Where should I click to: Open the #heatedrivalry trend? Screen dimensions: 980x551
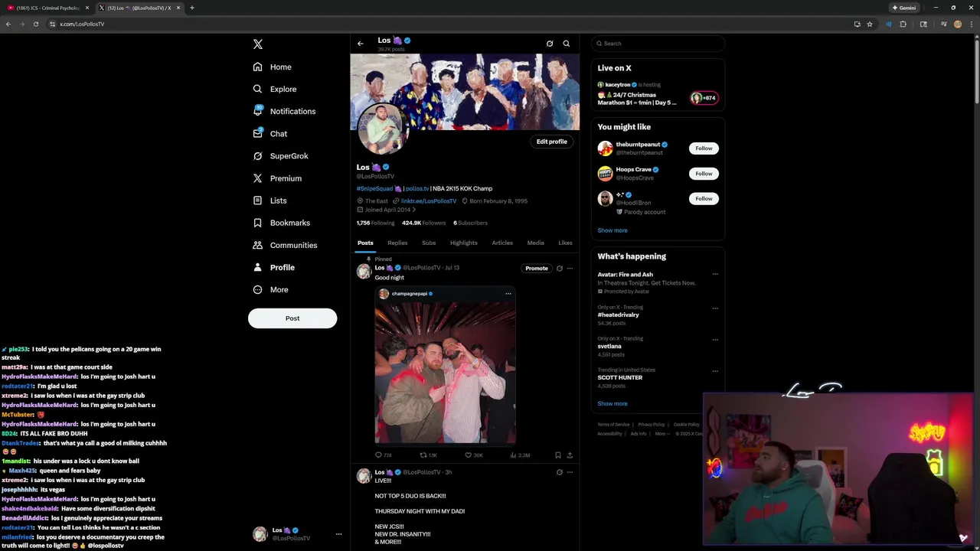tap(618, 315)
